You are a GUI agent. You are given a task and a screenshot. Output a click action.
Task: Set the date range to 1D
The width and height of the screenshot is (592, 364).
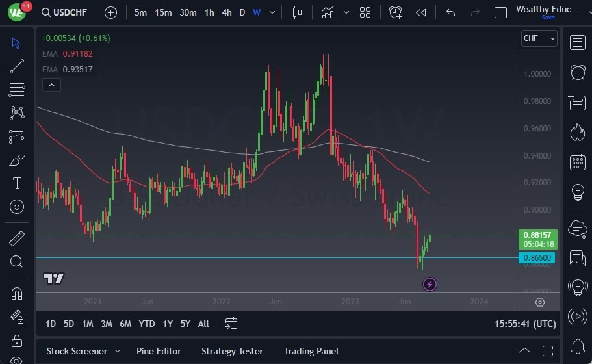[51, 324]
